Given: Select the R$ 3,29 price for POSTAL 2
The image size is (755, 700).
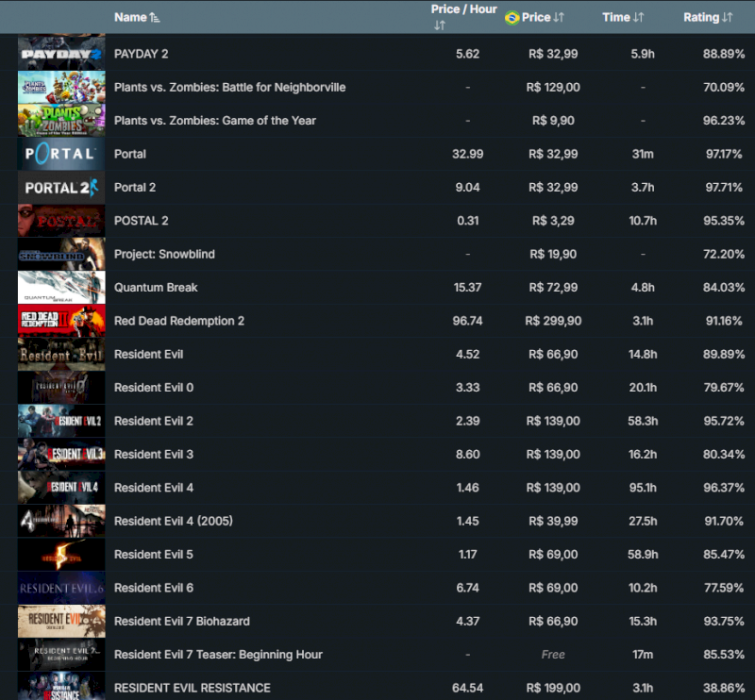Looking at the screenshot, I should pos(553,221).
